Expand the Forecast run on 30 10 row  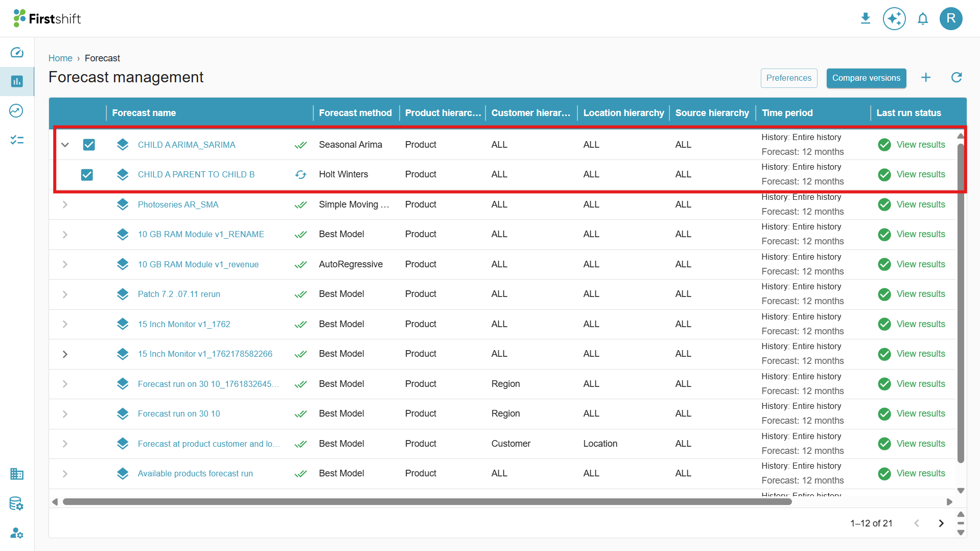pyautogui.click(x=65, y=414)
